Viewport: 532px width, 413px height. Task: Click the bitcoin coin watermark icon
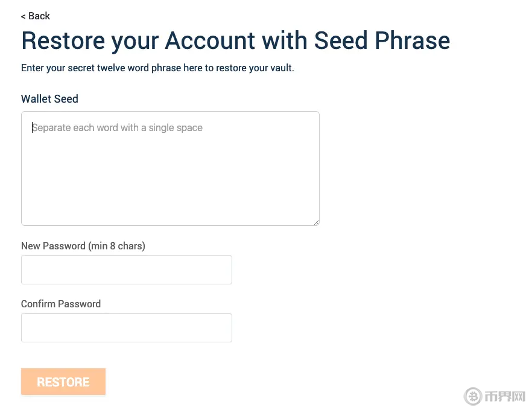[x=473, y=396]
